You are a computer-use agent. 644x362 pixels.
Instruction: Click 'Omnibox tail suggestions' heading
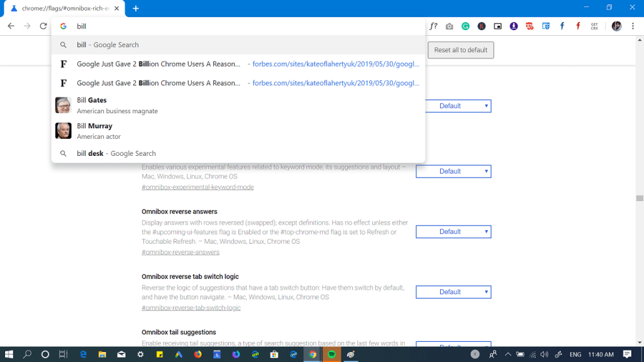tap(179, 332)
